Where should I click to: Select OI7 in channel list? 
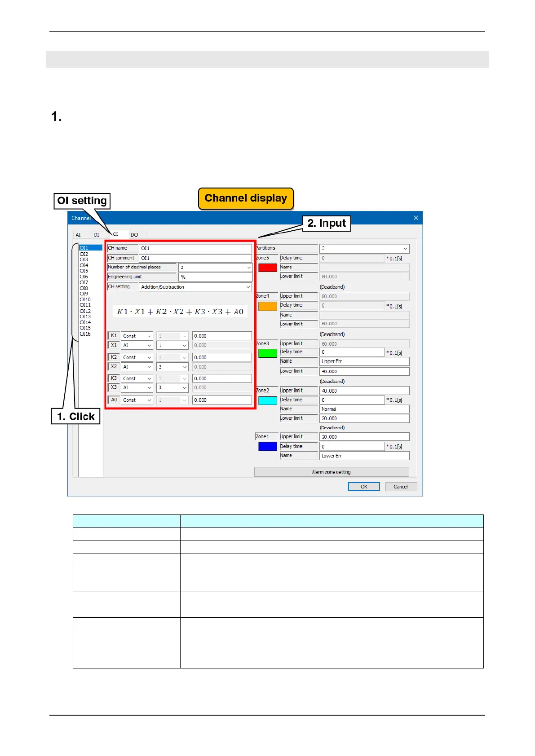tap(90, 282)
